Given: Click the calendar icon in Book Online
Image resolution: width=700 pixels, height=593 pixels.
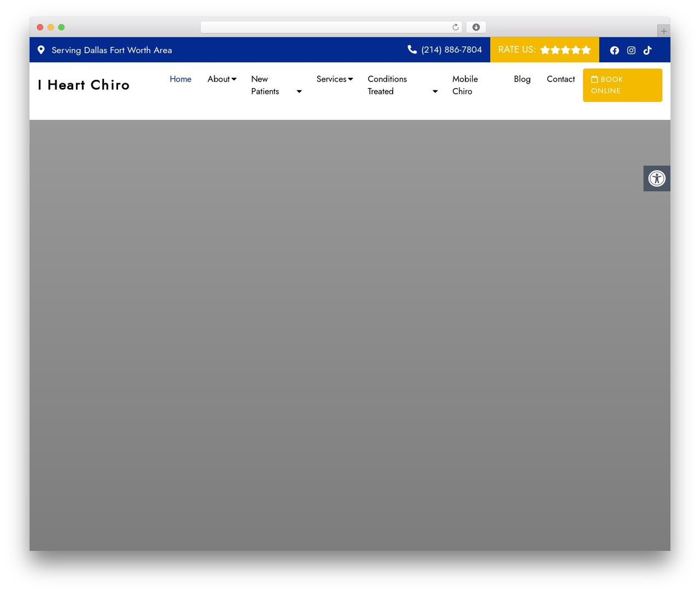Looking at the screenshot, I should [594, 79].
